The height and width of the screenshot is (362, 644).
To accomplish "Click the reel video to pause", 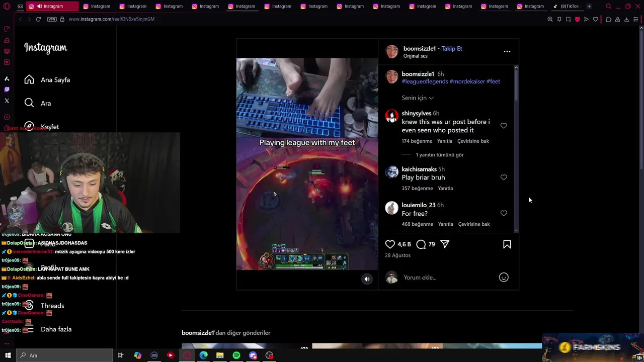I will point(307,164).
